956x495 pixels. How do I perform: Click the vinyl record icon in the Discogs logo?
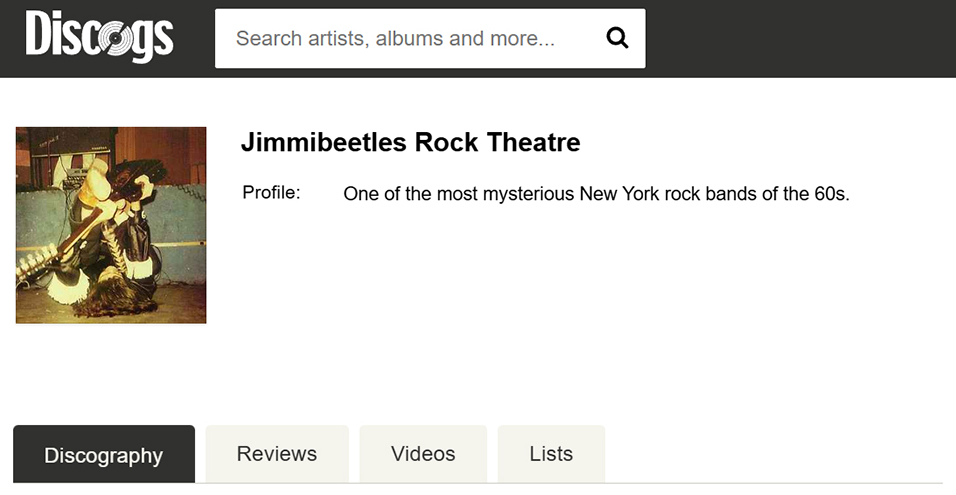coord(118,41)
